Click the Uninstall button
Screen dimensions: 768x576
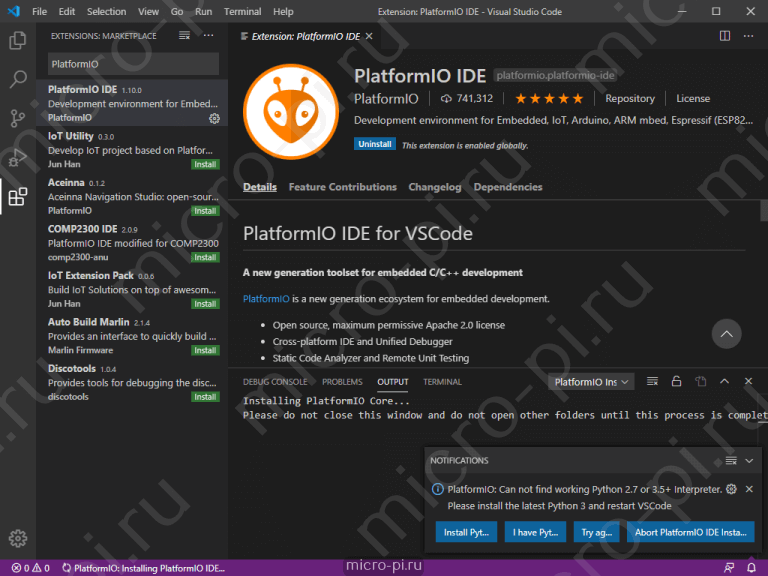point(375,144)
